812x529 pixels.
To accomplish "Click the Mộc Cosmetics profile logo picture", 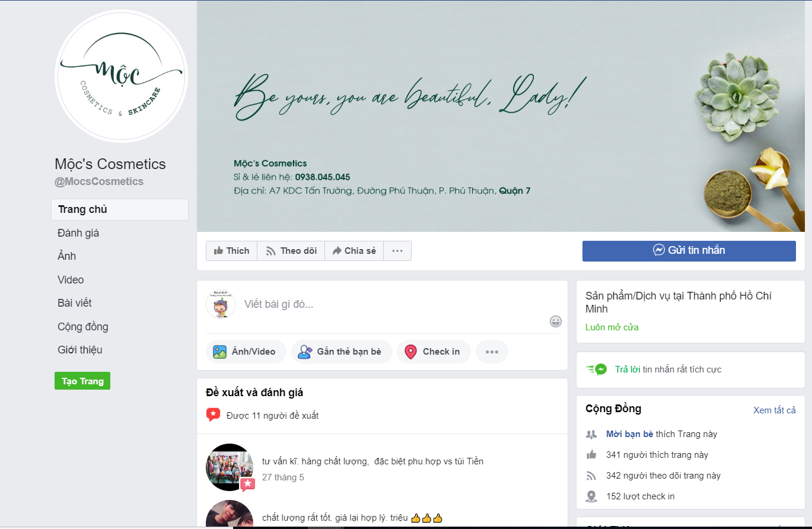I will coord(122,76).
